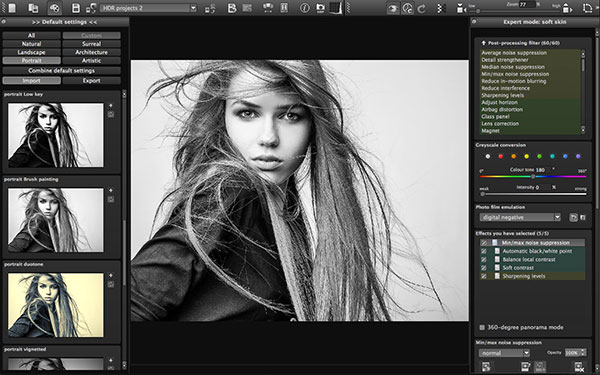This screenshot has width=600, height=375.
Task: Click the low zoom icon left of slider
Action: tap(460, 8)
